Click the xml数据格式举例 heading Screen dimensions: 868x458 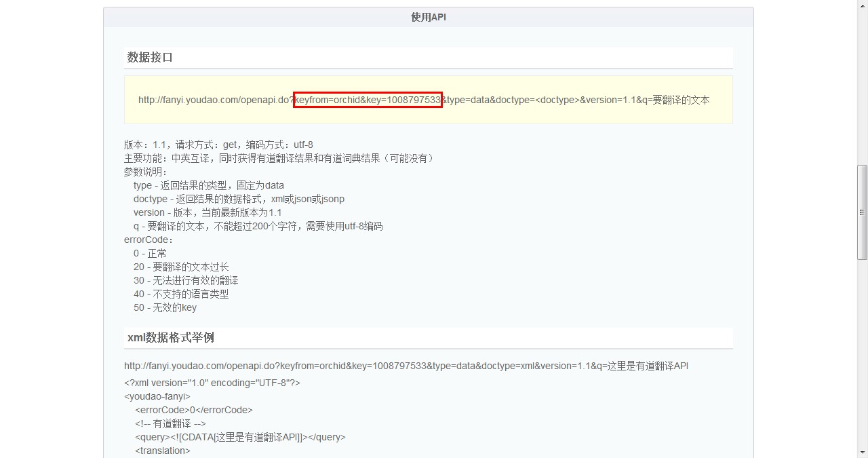(x=171, y=338)
